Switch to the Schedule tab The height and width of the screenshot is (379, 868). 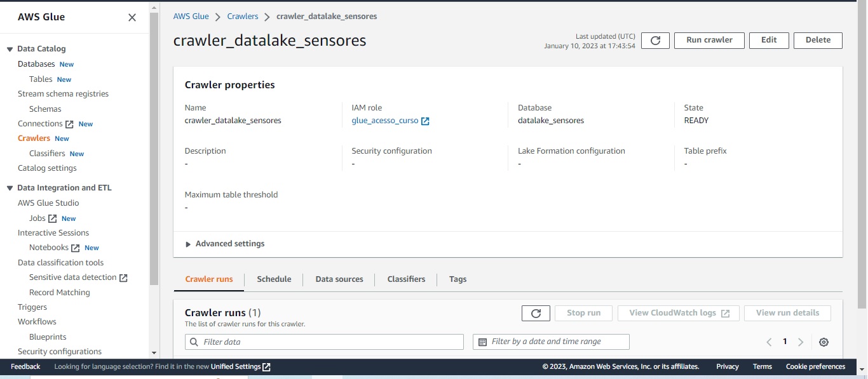(274, 279)
